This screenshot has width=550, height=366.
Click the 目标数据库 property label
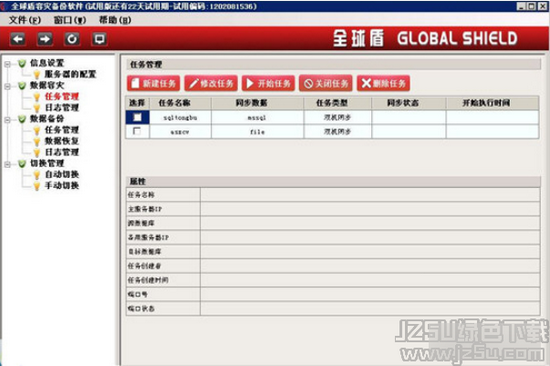(145, 252)
